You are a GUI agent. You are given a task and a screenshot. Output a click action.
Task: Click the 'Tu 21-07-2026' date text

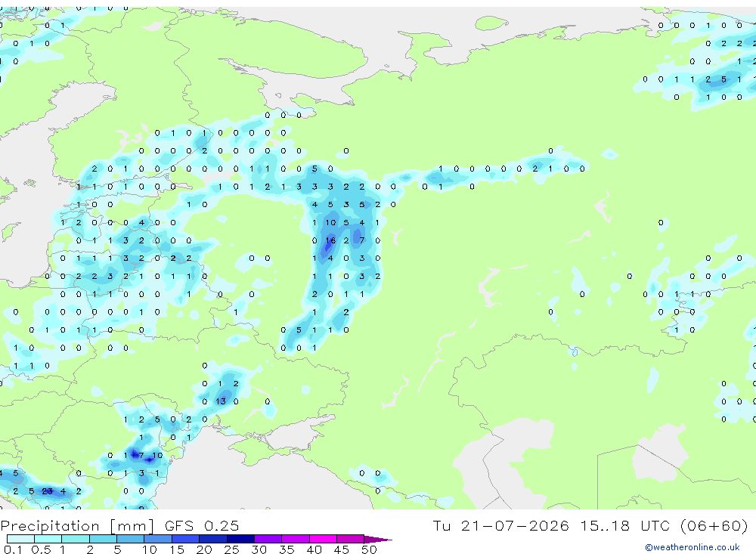pos(500,525)
